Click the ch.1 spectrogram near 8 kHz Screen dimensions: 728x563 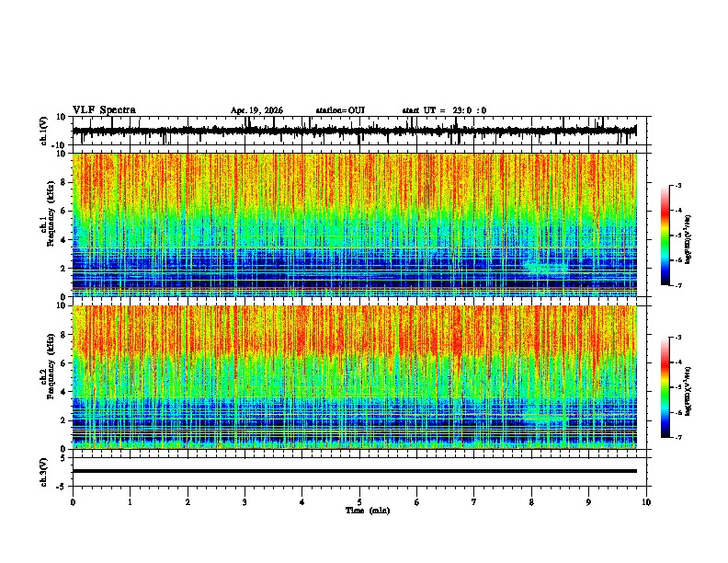(355, 182)
